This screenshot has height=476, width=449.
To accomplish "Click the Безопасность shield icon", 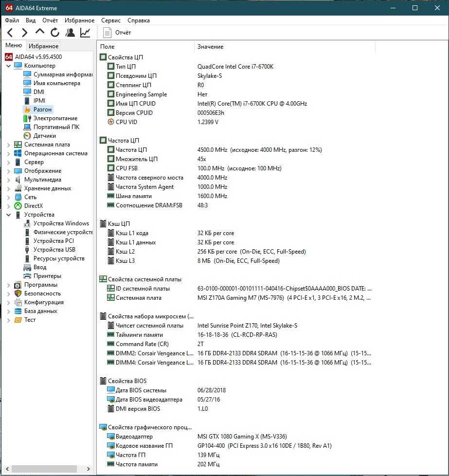I will point(18,293).
